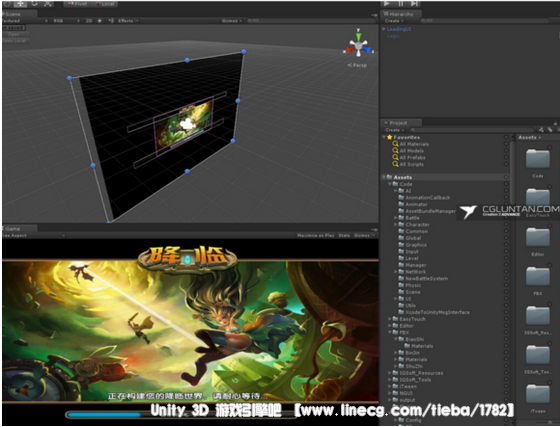This screenshot has width=560, height=427.
Task: Click the Global folder icon in tree
Action: pos(401,238)
